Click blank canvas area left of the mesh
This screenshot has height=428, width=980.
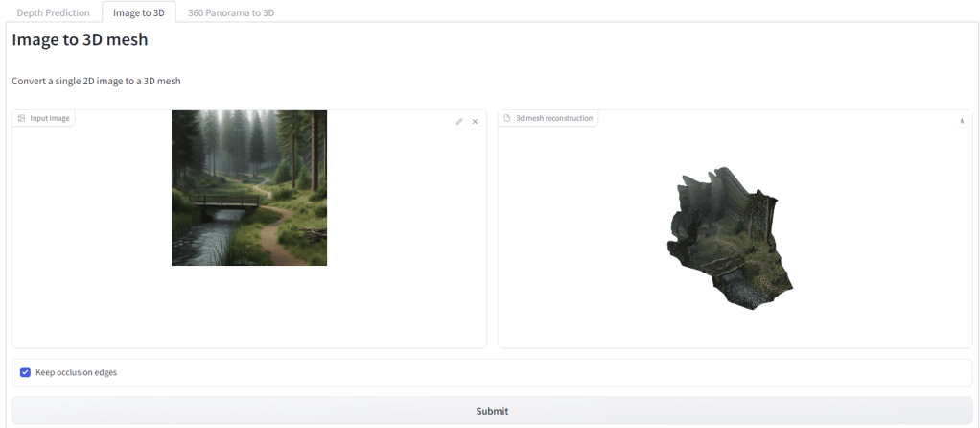click(575, 240)
